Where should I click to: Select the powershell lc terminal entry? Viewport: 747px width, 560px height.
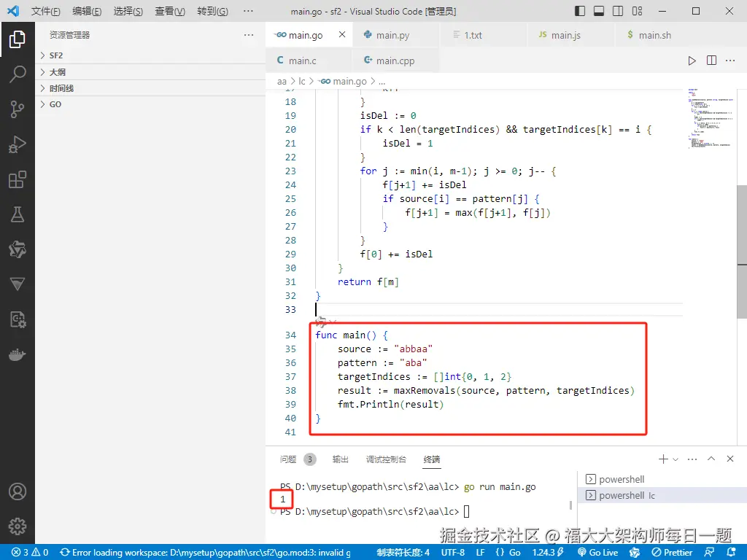[x=662, y=495]
